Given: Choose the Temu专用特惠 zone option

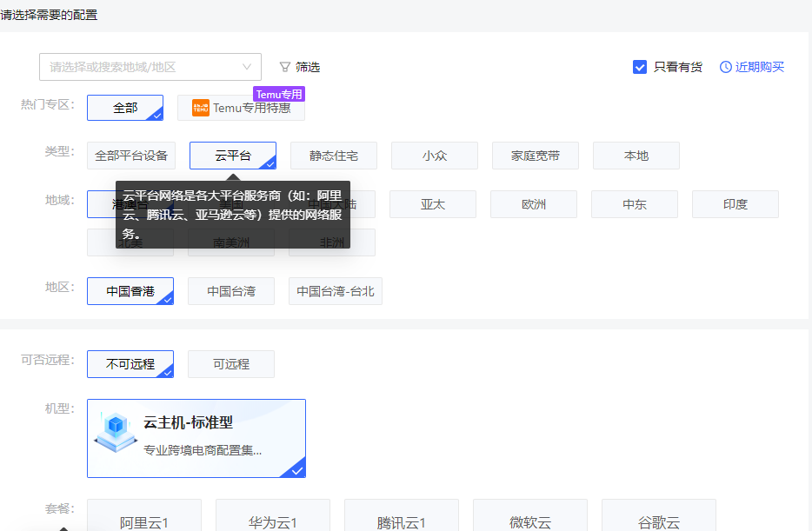Looking at the screenshot, I should click(242, 108).
